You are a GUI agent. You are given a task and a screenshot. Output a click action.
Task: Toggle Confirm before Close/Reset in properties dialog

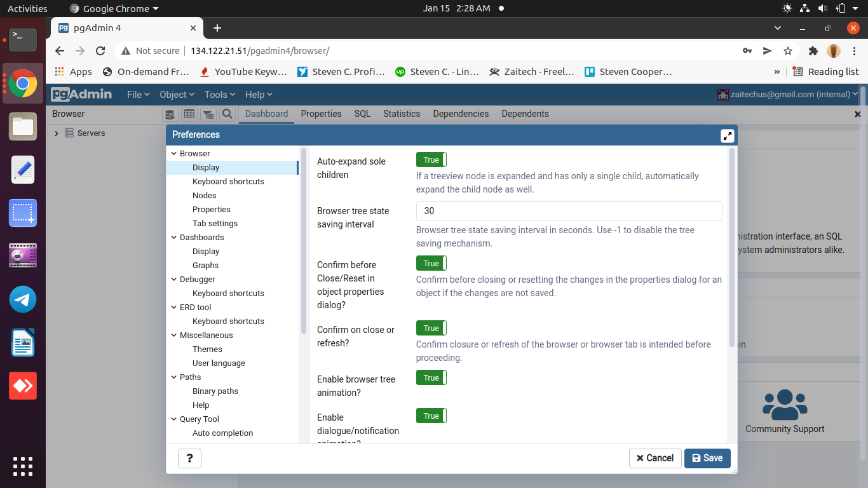click(x=431, y=263)
